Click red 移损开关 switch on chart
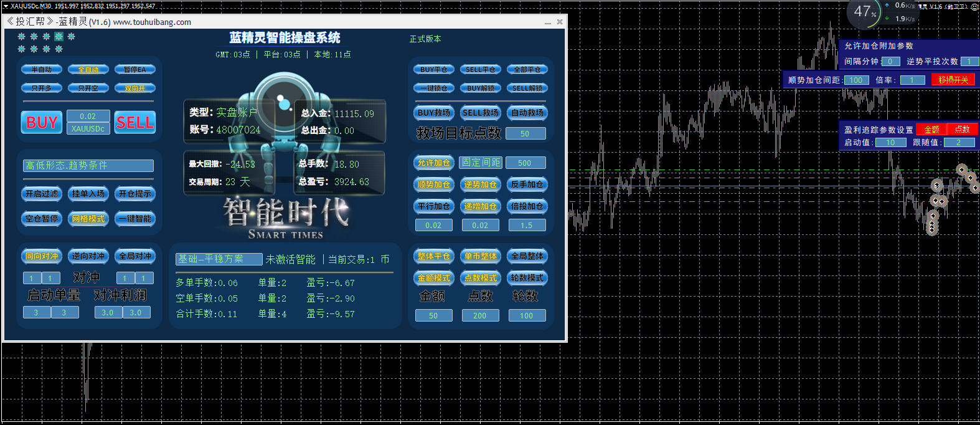The width and height of the screenshot is (980, 425). tap(953, 80)
